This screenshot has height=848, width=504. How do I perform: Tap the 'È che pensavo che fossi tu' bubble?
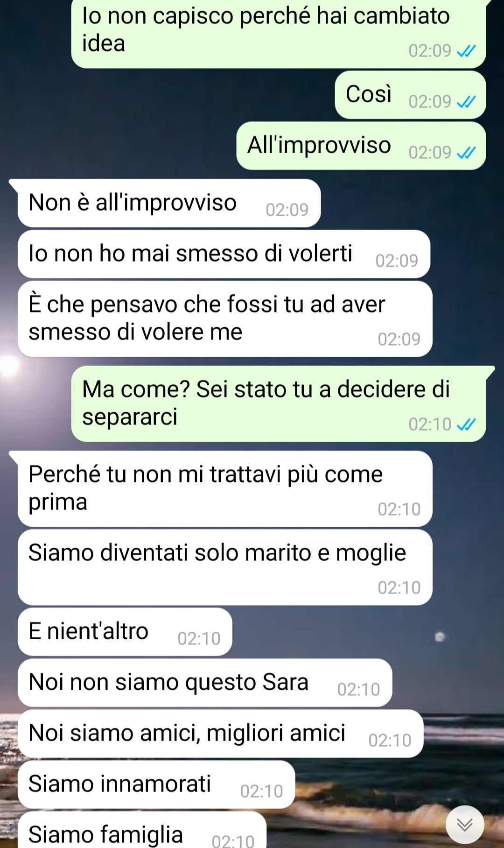(x=225, y=319)
